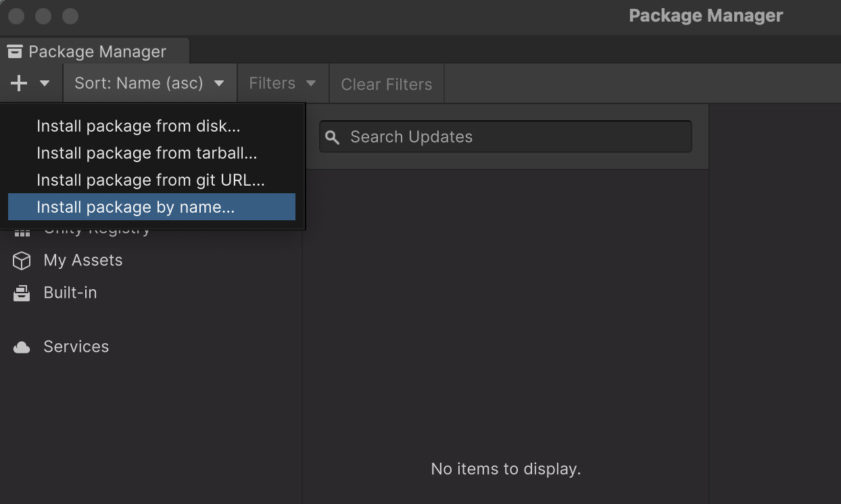
Task: Click the plus icon to add a package
Action: [19, 83]
